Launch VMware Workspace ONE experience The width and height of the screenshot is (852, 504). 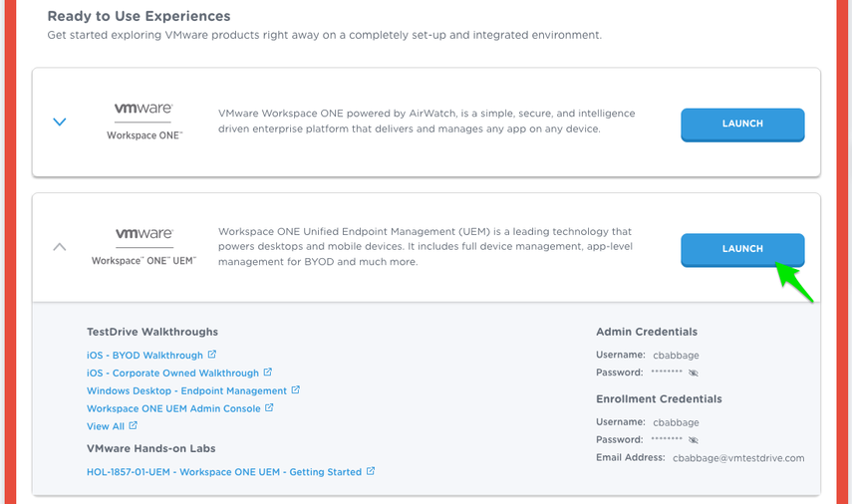[x=742, y=125]
